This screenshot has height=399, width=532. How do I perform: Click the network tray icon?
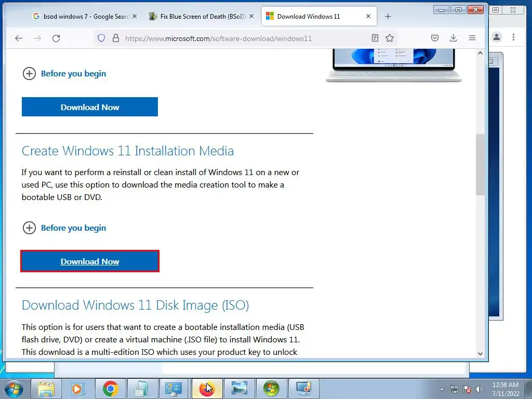click(454, 389)
